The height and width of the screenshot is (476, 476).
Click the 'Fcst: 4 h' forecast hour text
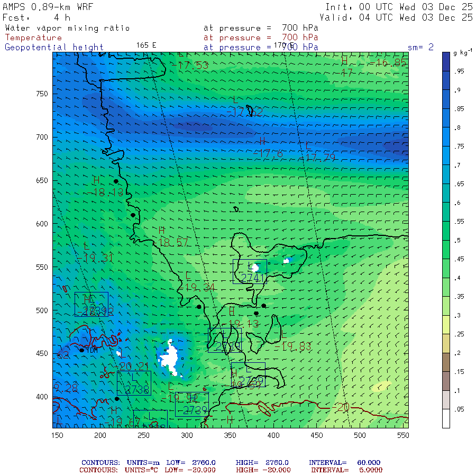pyautogui.click(x=36, y=17)
